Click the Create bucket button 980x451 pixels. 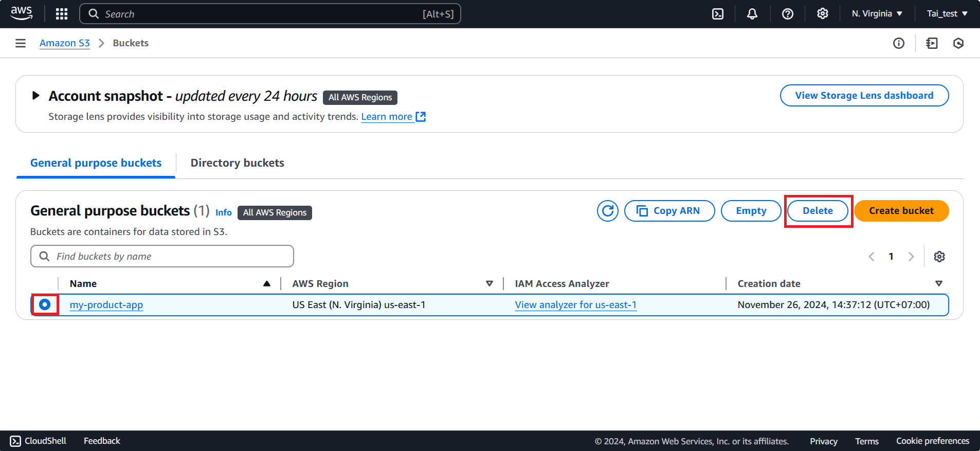tap(901, 211)
